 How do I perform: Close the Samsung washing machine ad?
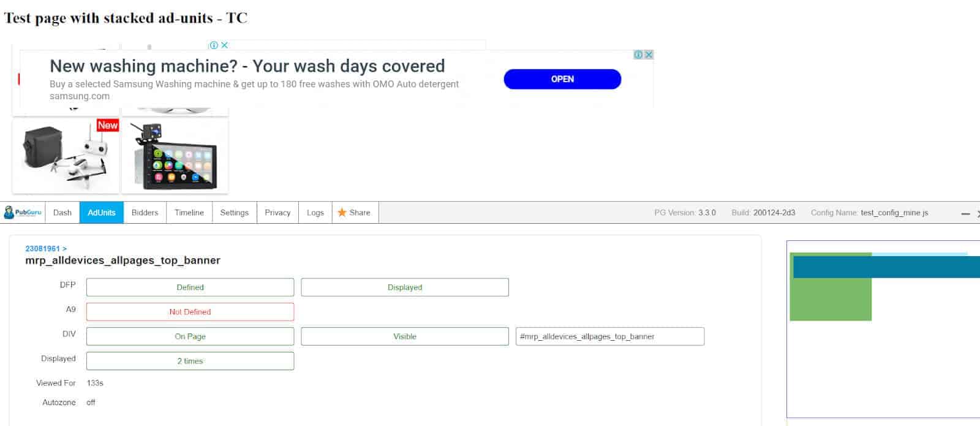[x=649, y=55]
